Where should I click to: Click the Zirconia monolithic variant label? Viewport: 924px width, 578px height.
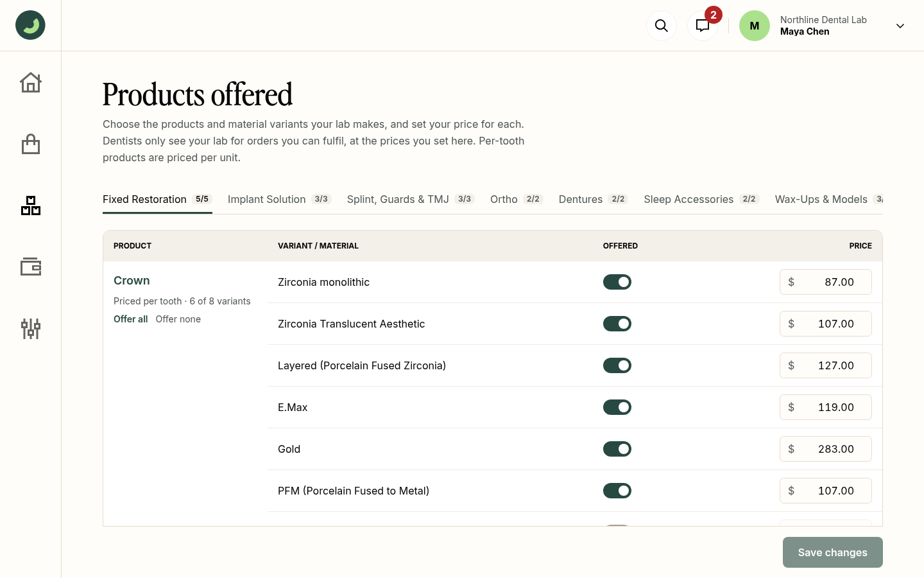pos(323,282)
